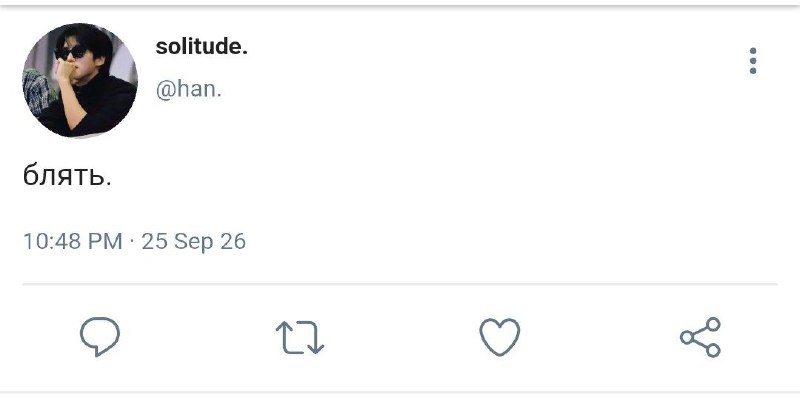Expand tweet options via vertical ellipsis
Screen dimensions: 800x407
[753, 61]
